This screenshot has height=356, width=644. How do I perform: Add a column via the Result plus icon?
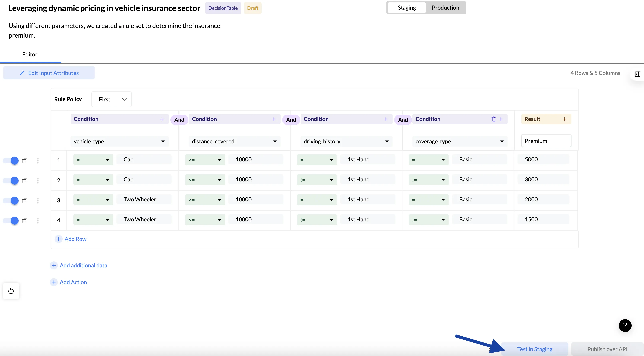click(564, 119)
